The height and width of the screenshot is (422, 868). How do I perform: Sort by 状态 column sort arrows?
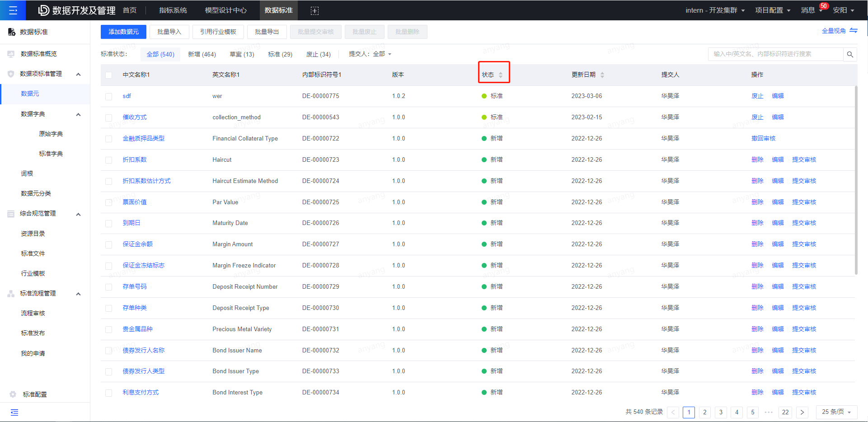(x=501, y=75)
